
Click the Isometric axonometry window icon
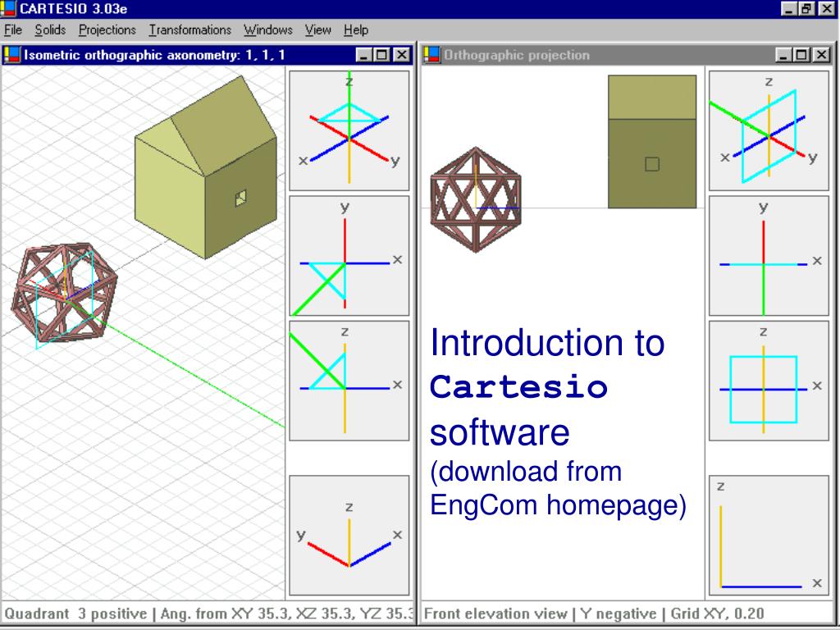(11, 55)
